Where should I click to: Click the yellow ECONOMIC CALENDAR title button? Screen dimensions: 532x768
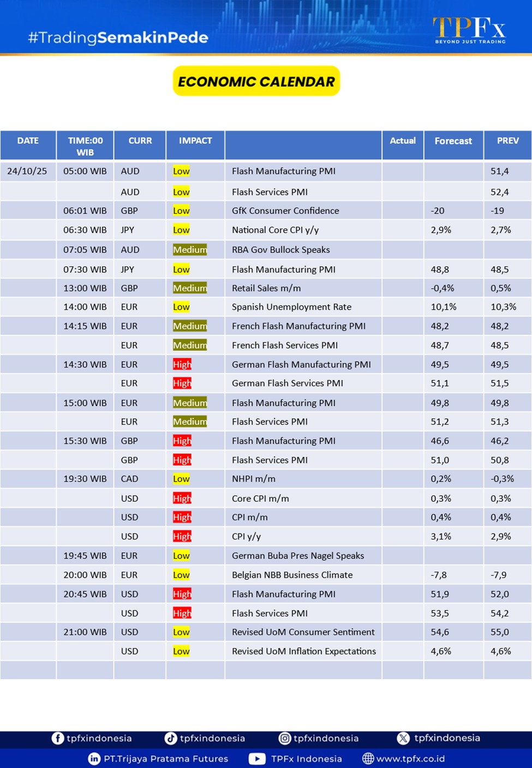pos(256,81)
